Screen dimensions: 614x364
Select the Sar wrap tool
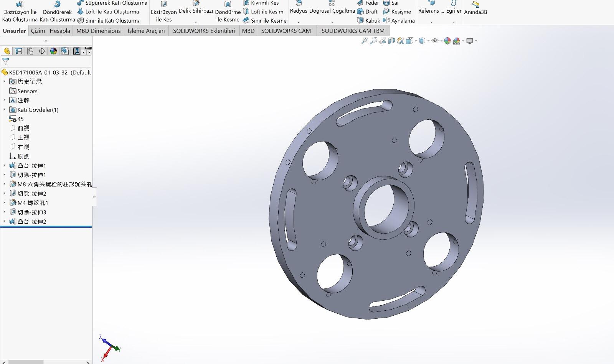coord(391,3)
